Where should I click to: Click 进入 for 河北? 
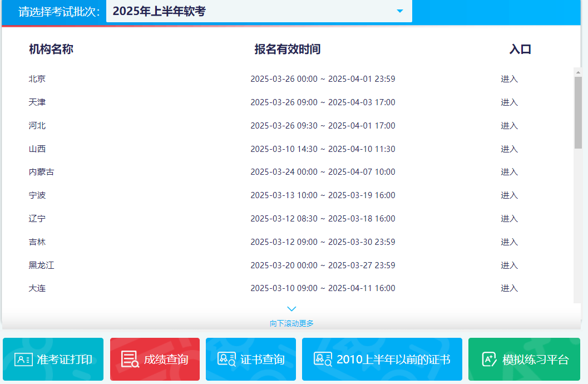[509, 126]
